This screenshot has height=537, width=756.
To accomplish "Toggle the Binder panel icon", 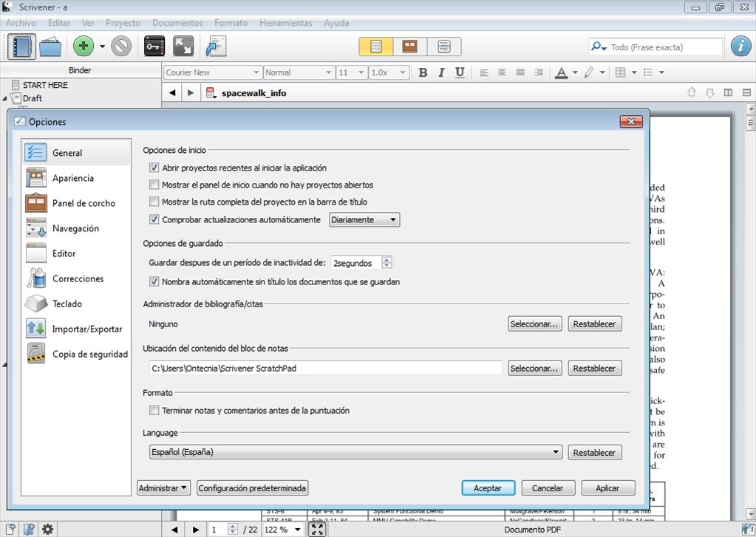I will point(21,47).
